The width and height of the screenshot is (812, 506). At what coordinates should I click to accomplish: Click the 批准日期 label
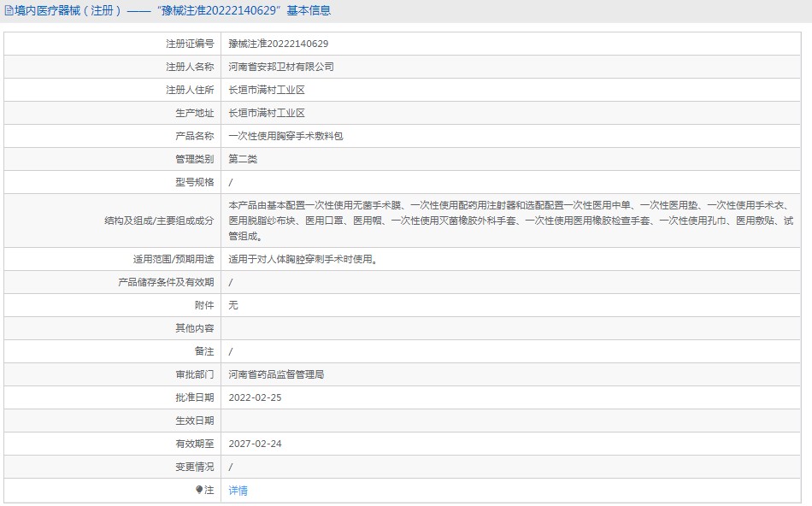click(194, 397)
